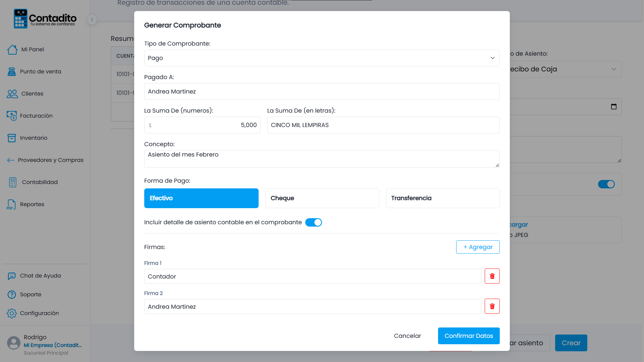
Task: Add signature with Agregar button
Action: coord(478,247)
